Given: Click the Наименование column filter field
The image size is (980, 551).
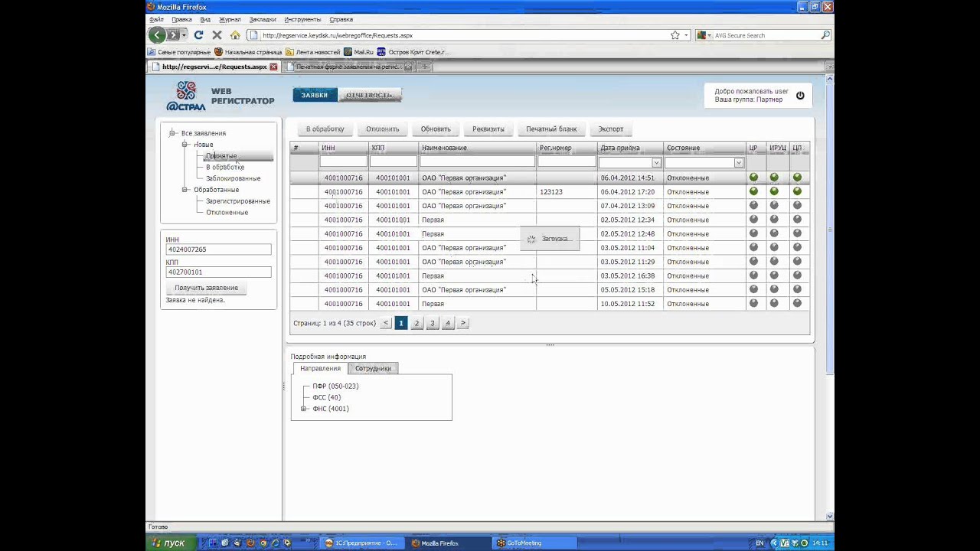Looking at the screenshot, I should [477, 161].
